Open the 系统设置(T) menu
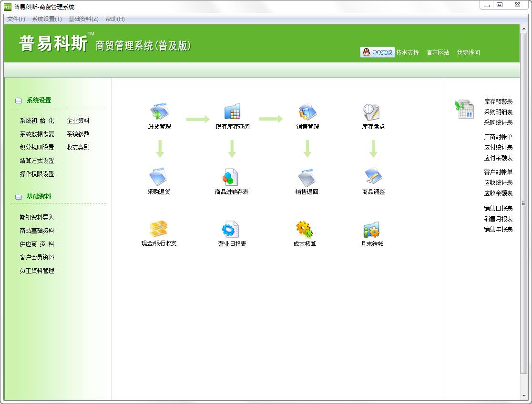The height and width of the screenshot is (404, 532). tap(47, 19)
